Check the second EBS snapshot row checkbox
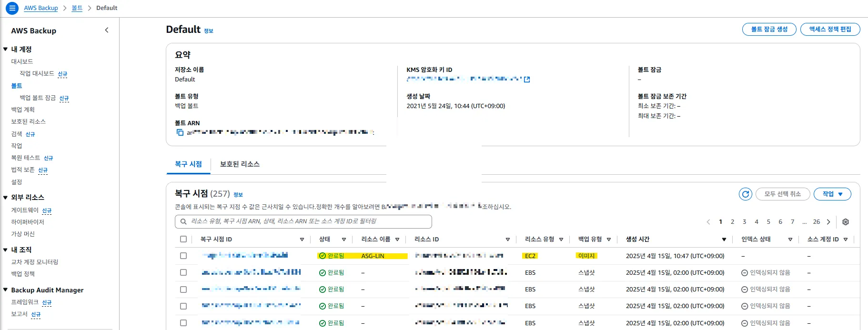 point(183,290)
